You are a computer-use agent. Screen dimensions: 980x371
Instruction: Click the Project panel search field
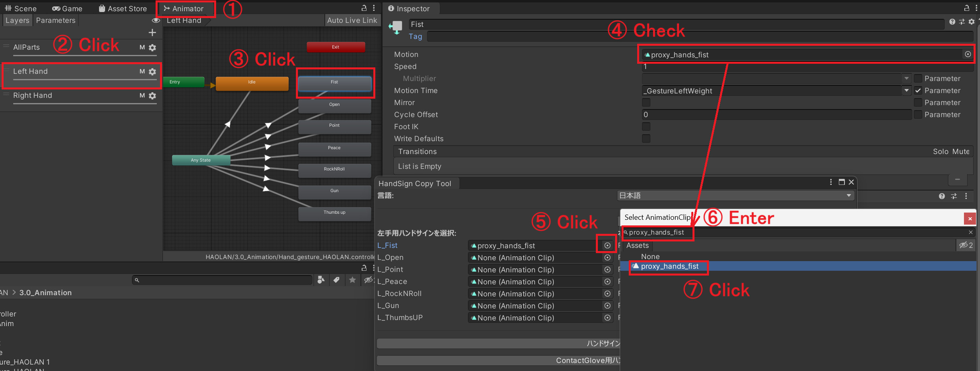click(x=222, y=280)
